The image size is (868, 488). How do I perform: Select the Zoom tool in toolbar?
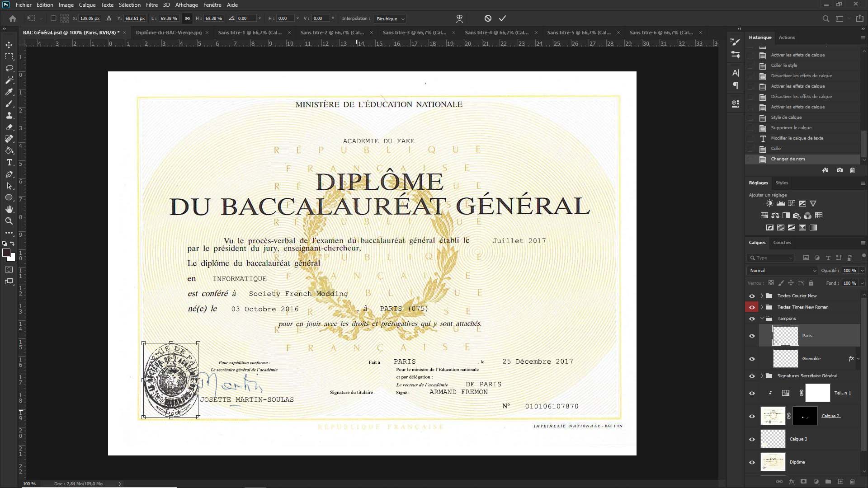pyautogui.click(x=9, y=221)
